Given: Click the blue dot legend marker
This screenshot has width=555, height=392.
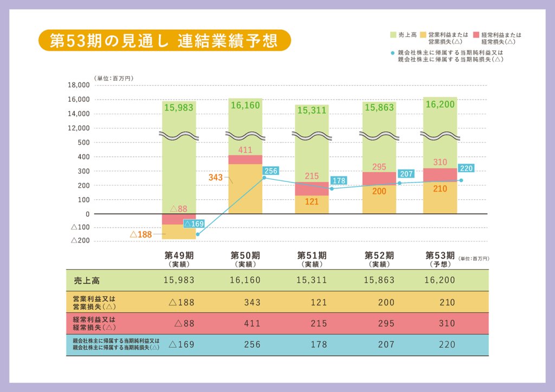Looking at the screenshot, I should tap(392, 53).
